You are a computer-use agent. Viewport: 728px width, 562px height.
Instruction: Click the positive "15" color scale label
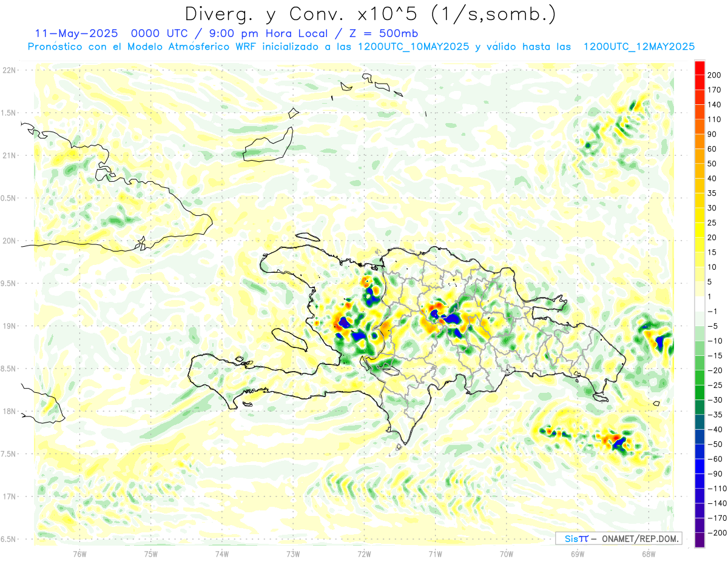coord(712,253)
